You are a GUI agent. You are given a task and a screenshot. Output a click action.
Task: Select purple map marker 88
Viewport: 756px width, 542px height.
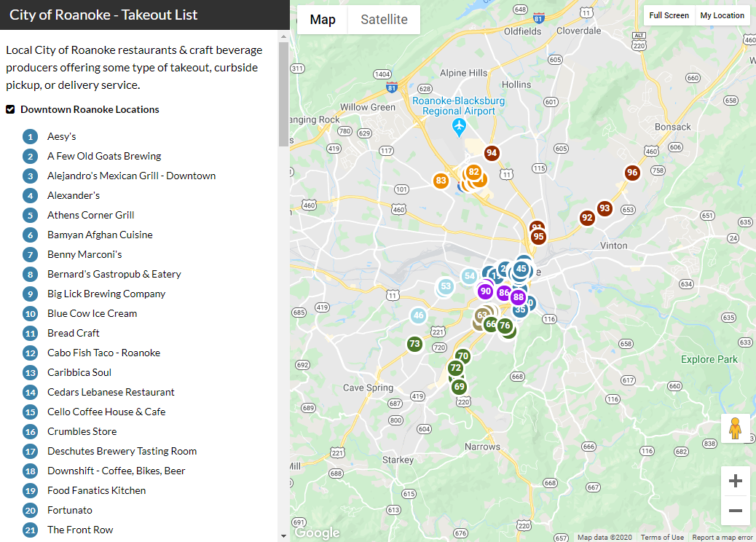coord(519,297)
